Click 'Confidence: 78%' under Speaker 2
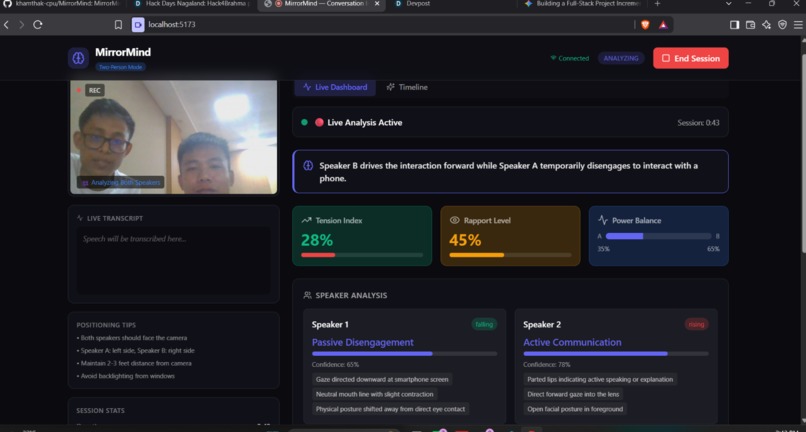Screen dimensions: 806x432 click(547, 365)
